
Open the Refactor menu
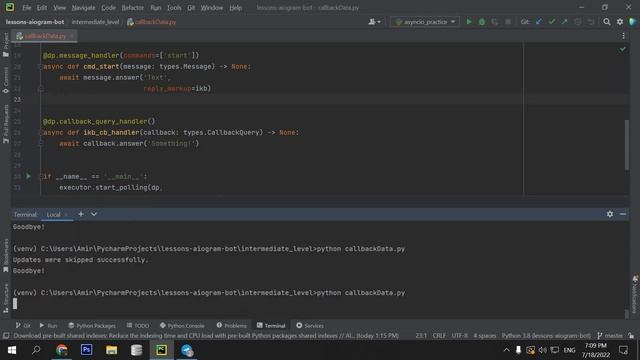pos(133,7)
